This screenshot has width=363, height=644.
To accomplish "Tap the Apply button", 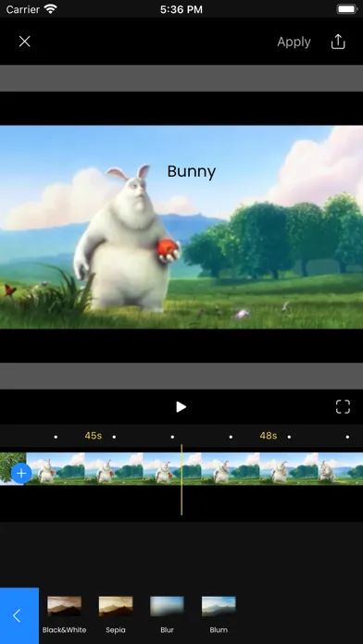I will [294, 42].
